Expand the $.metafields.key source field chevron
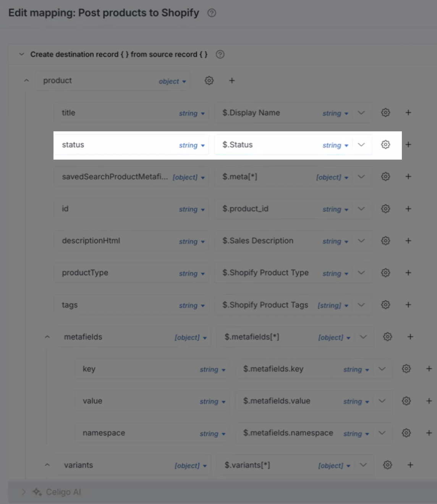The height and width of the screenshot is (504, 437). [382, 369]
